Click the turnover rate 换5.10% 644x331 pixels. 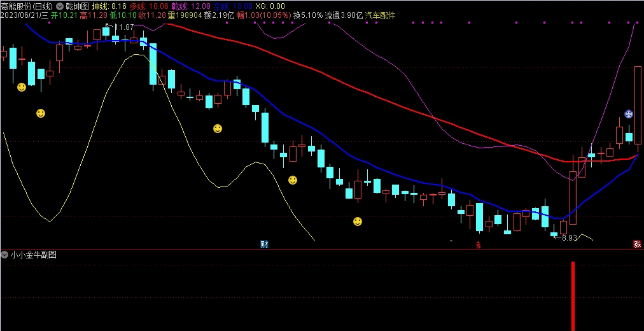pyautogui.click(x=308, y=16)
